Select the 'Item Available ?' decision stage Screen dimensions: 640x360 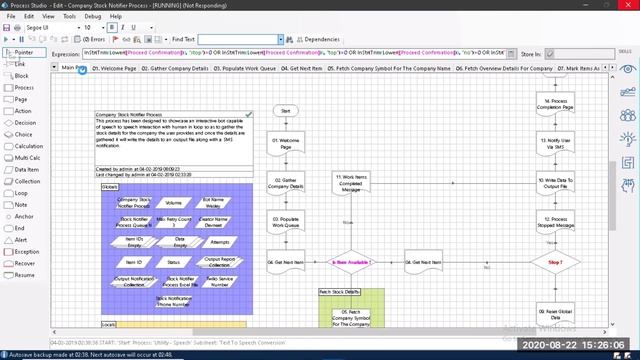(351, 262)
